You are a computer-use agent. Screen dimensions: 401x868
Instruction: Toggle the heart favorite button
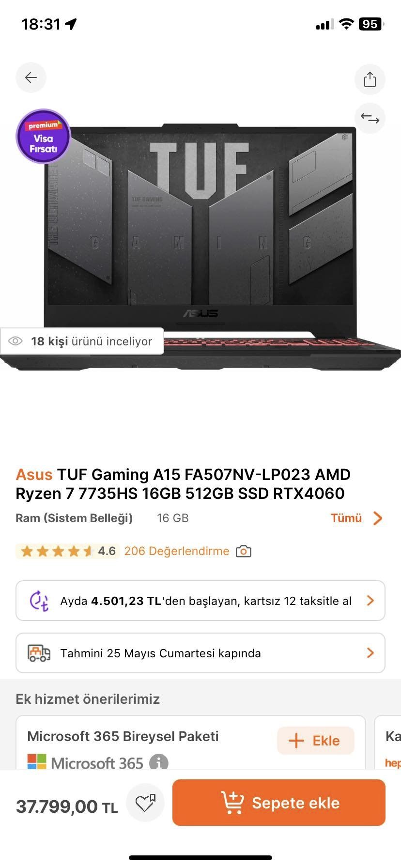point(145,803)
